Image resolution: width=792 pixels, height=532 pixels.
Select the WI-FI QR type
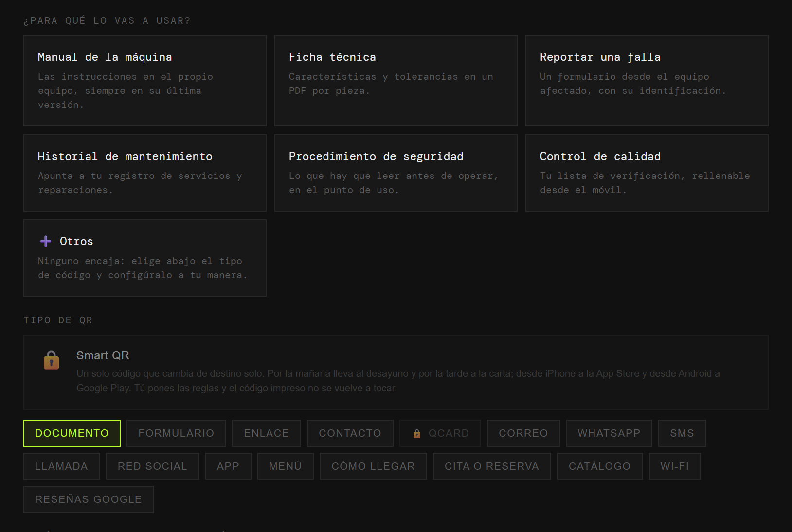pyautogui.click(x=675, y=466)
